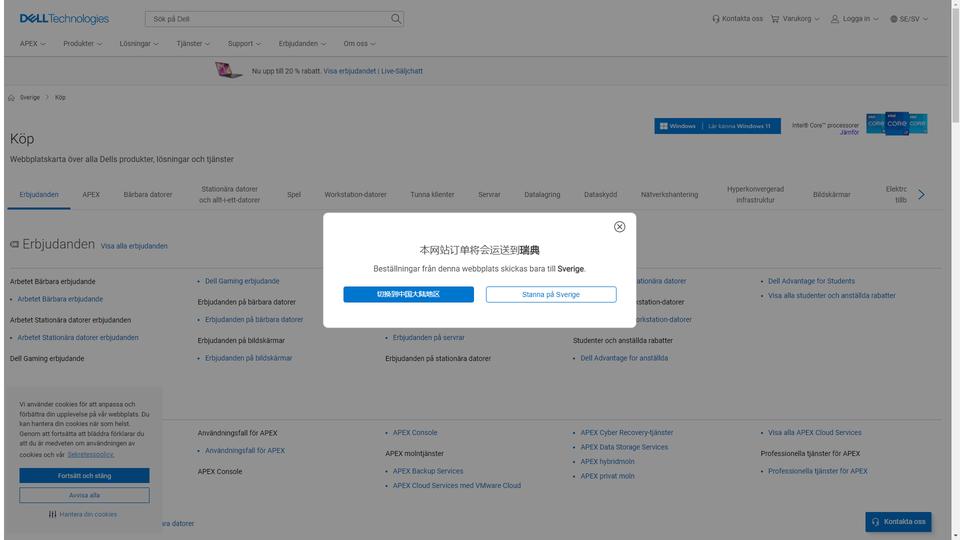Click Visa erbjudandet link in banner

[350, 71]
